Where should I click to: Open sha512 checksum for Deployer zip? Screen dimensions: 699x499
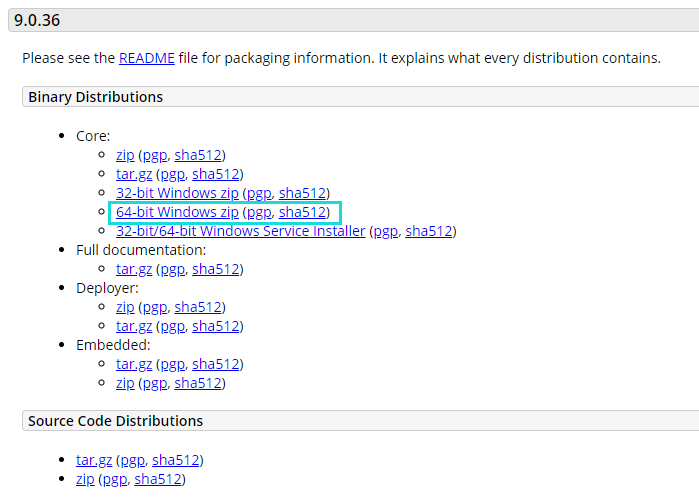tap(198, 307)
